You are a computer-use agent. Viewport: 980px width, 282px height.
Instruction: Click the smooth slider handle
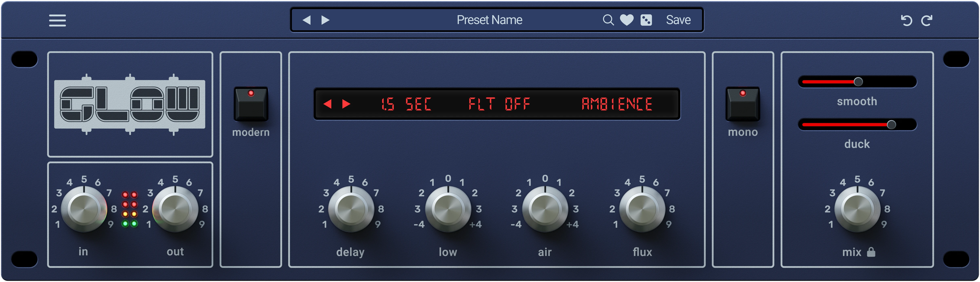tap(858, 82)
